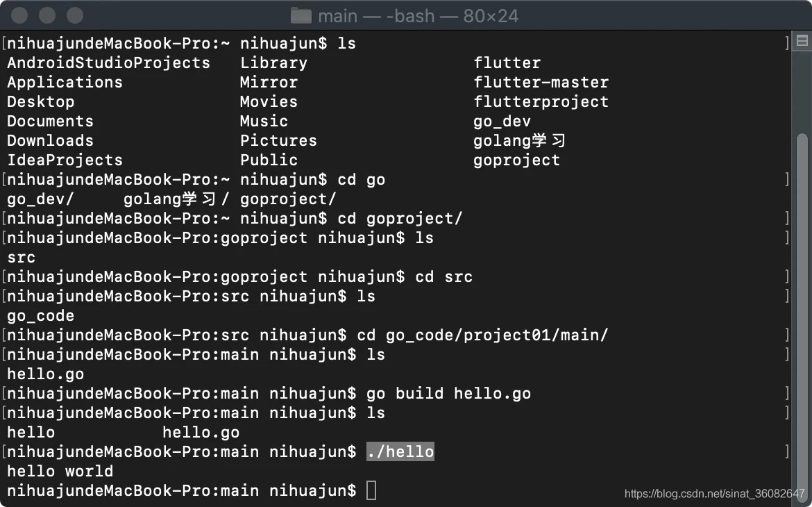Click the flutterproject directory name
Image resolution: width=812 pixels, height=507 pixels.
pos(541,102)
